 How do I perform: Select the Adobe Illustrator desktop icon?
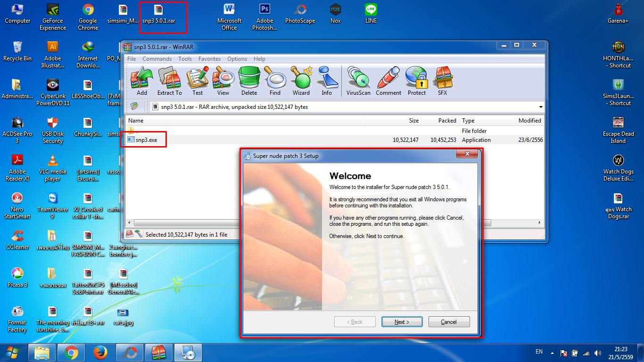click(53, 55)
